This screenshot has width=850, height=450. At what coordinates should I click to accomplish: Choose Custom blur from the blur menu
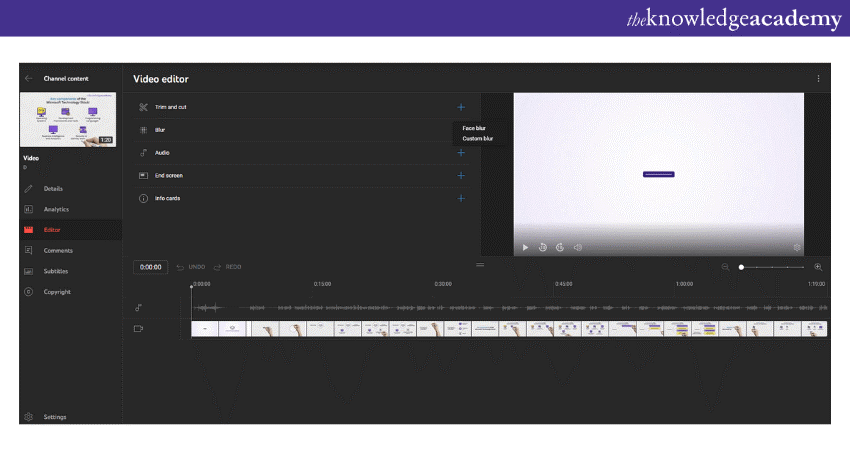(x=477, y=139)
